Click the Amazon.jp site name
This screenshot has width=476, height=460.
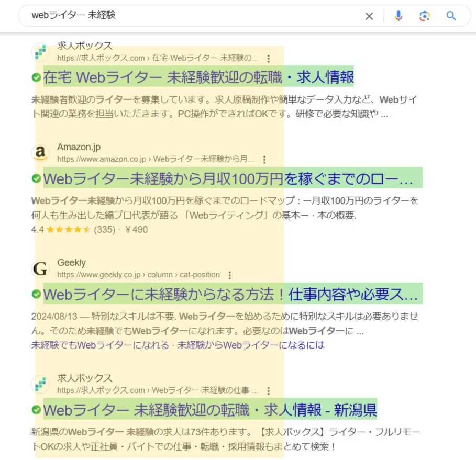(79, 147)
